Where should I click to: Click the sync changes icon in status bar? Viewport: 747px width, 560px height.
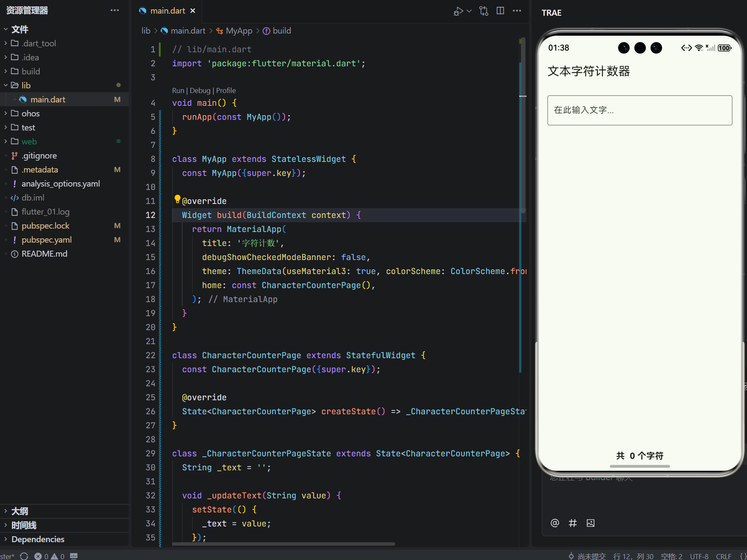24,556
